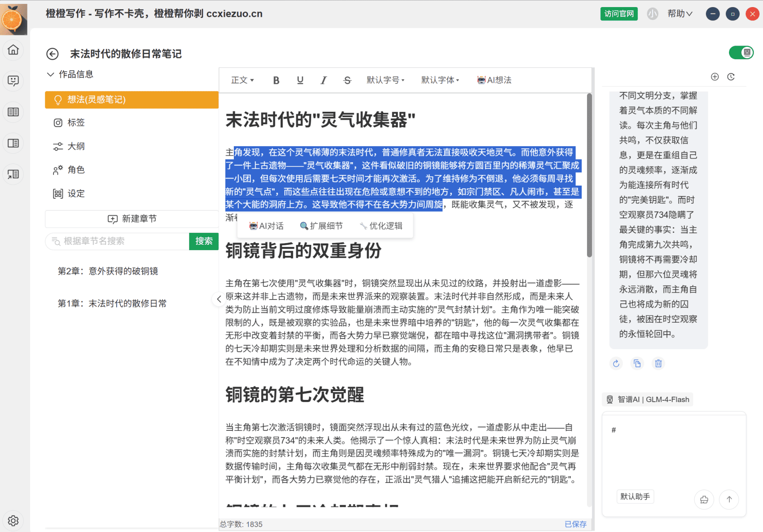The width and height of the screenshot is (763, 532).
Task: Send message with up-arrow button
Action: click(x=729, y=499)
